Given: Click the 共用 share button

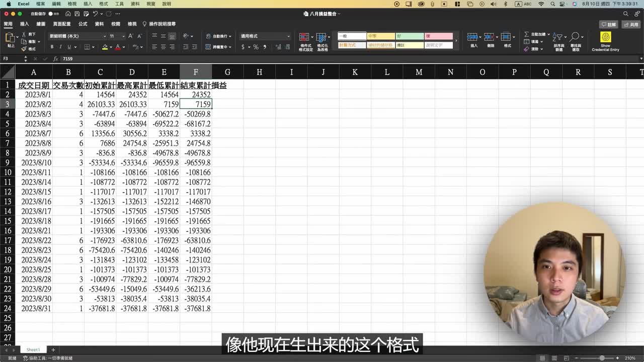Looking at the screenshot, I should (631, 24).
